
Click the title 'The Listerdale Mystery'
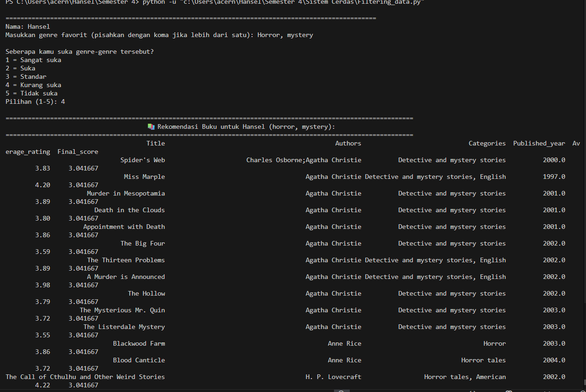pyautogui.click(x=124, y=327)
